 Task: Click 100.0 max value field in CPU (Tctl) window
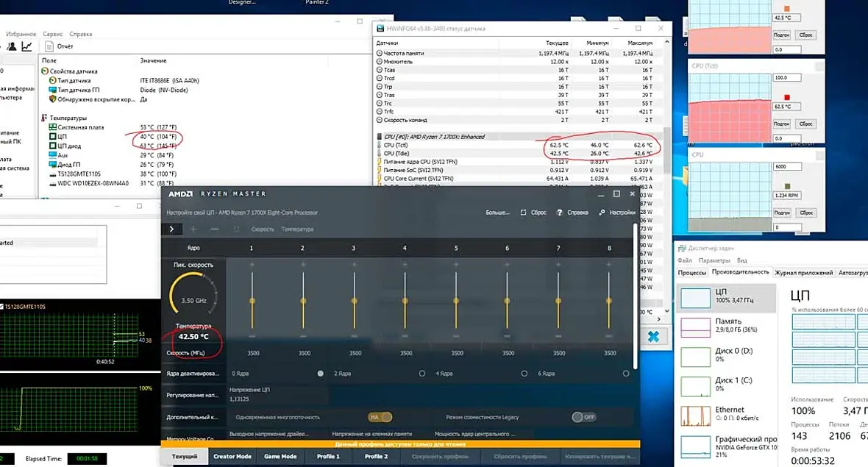coord(786,77)
